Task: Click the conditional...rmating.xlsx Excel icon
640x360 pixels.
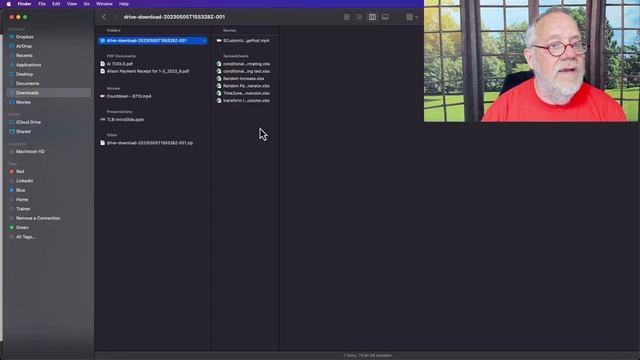Action: [219, 64]
